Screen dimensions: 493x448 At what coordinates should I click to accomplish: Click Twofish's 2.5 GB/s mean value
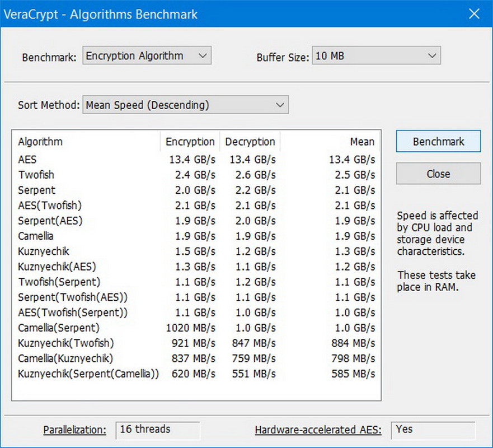click(x=355, y=175)
